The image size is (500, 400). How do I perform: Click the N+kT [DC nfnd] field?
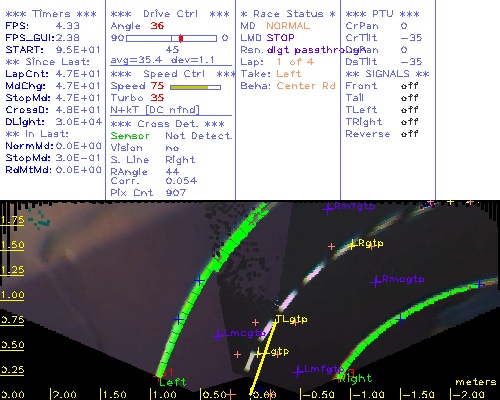pos(155,110)
